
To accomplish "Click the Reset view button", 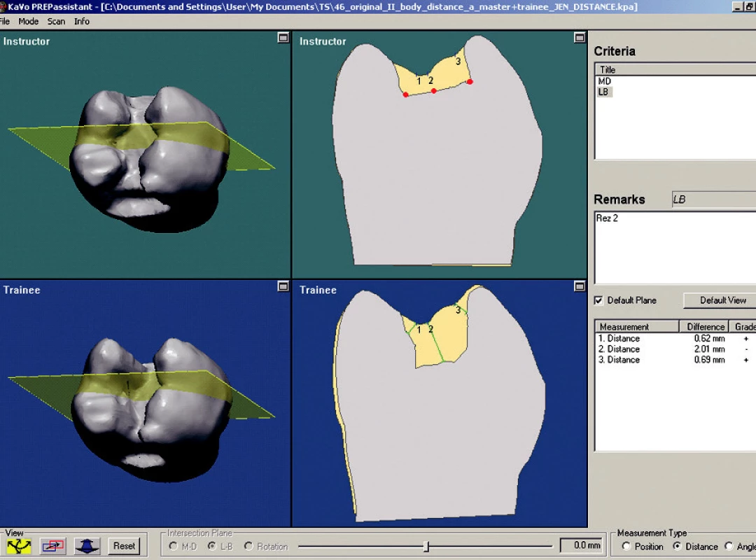I will tap(125, 546).
